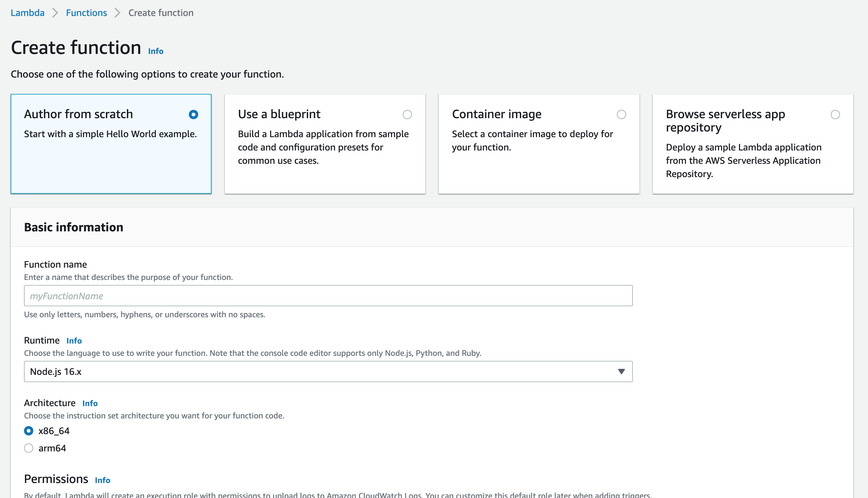868x498 pixels.
Task: Choose the x86_64 architecture radio button
Action: coord(29,431)
